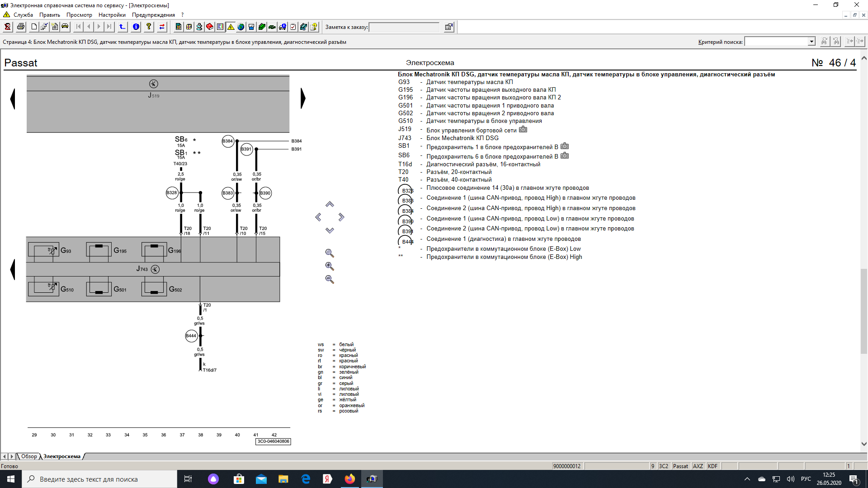
Task: Click the yellow question mark help icon
Action: [148, 27]
